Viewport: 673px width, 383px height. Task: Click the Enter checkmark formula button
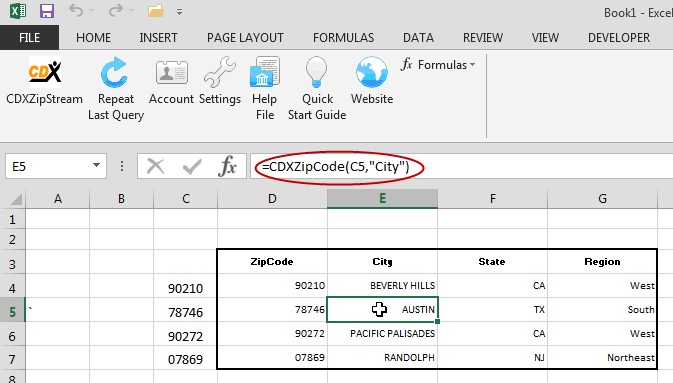click(191, 166)
